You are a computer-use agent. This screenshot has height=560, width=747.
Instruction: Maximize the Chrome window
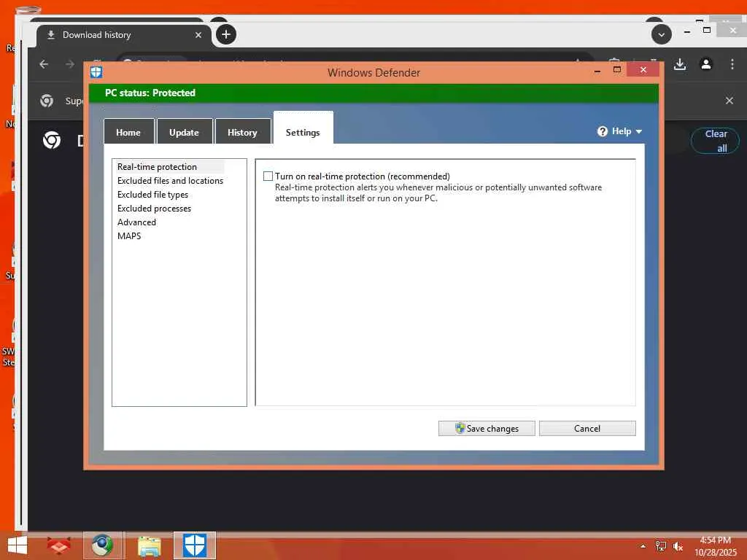(x=707, y=30)
